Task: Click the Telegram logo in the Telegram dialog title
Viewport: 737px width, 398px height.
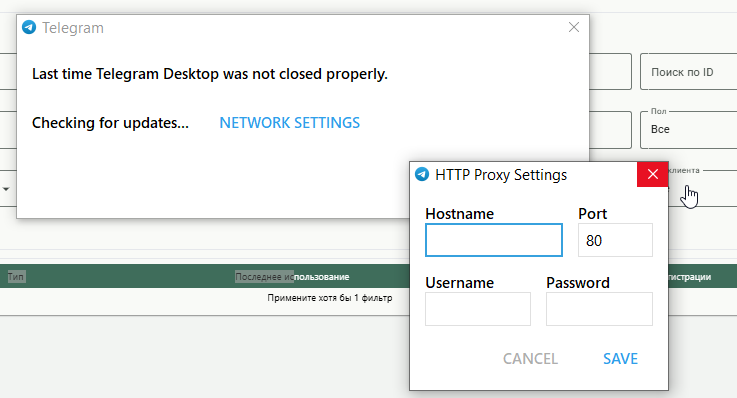Action: coord(29,28)
